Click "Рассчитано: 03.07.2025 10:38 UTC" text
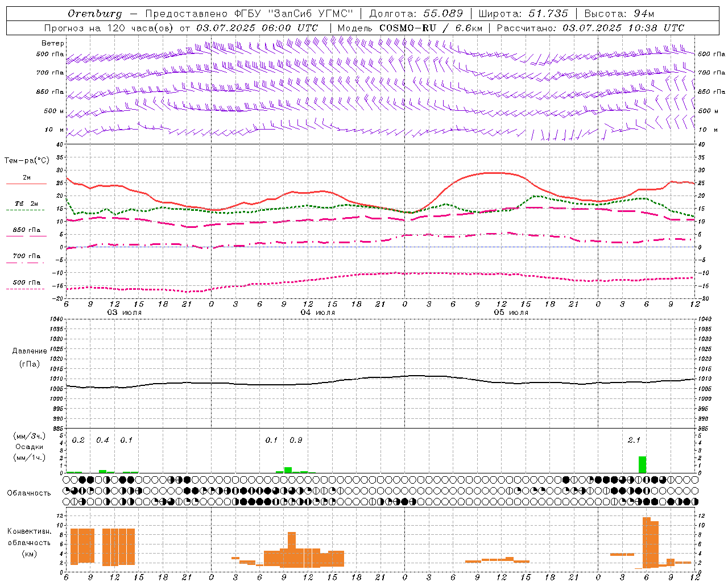This screenshot has height=582, width=728. [x=590, y=28]
